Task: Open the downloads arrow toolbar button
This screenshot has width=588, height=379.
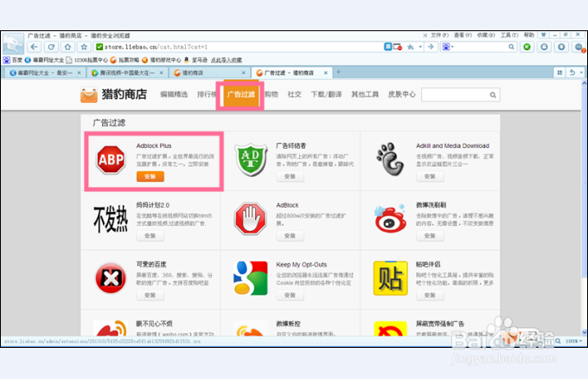Action: pos(561,47)
